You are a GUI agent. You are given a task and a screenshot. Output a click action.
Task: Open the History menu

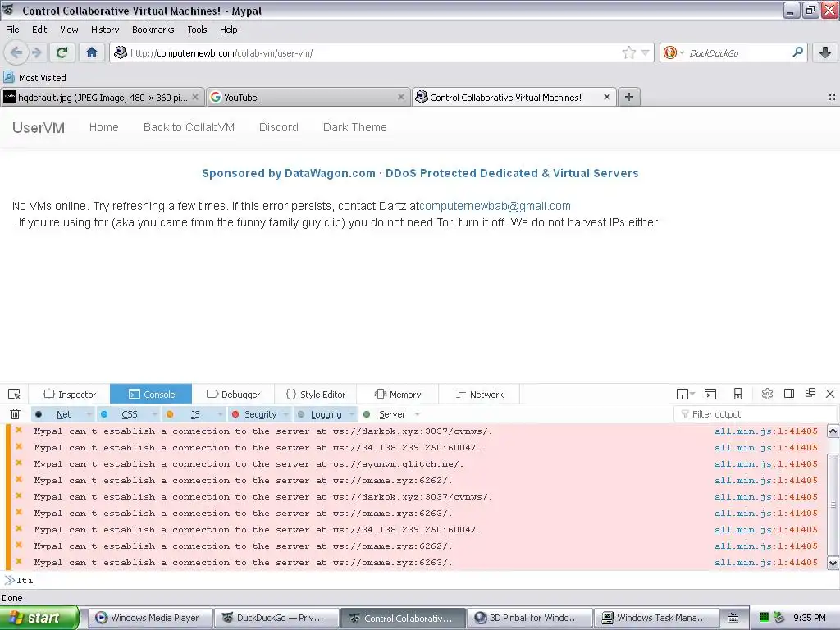[104, 30]
